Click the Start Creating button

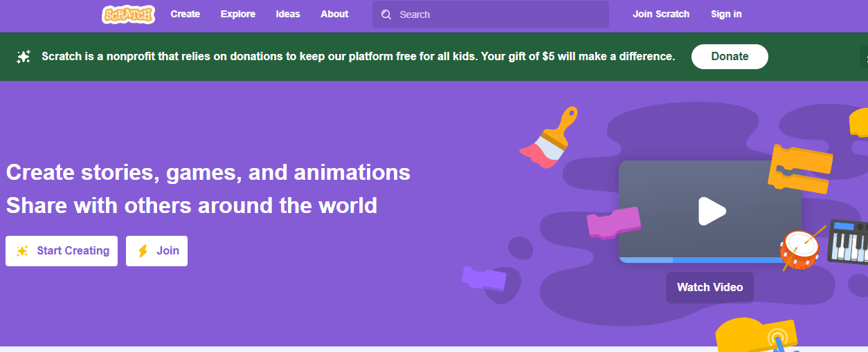62,251
